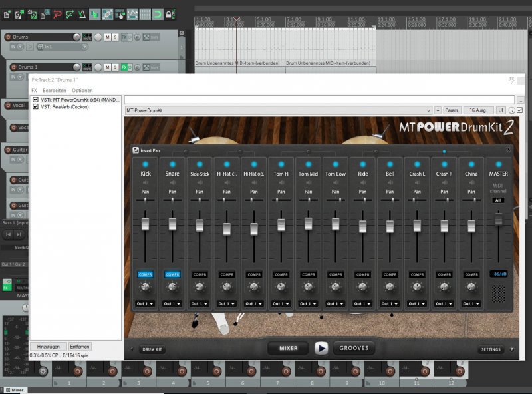Click the help question mark in DrumKit
Viewport: 532px width, 394px height.
pyautogui.click(x=512, y=349)
